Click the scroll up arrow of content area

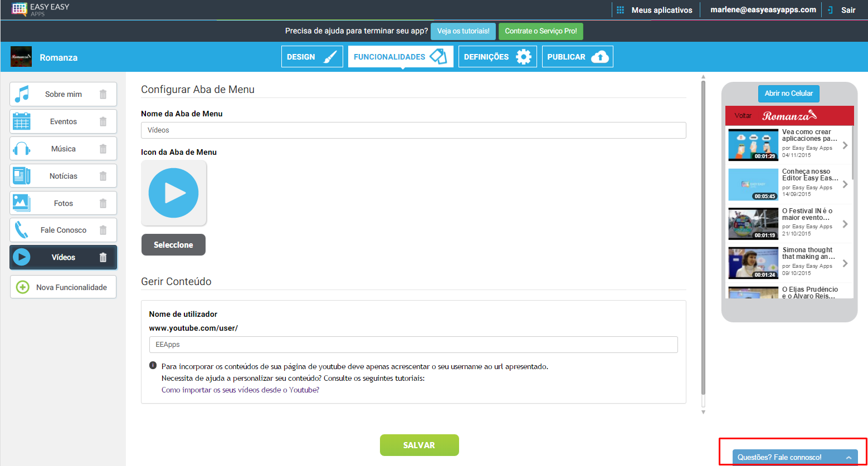(703, 76)
